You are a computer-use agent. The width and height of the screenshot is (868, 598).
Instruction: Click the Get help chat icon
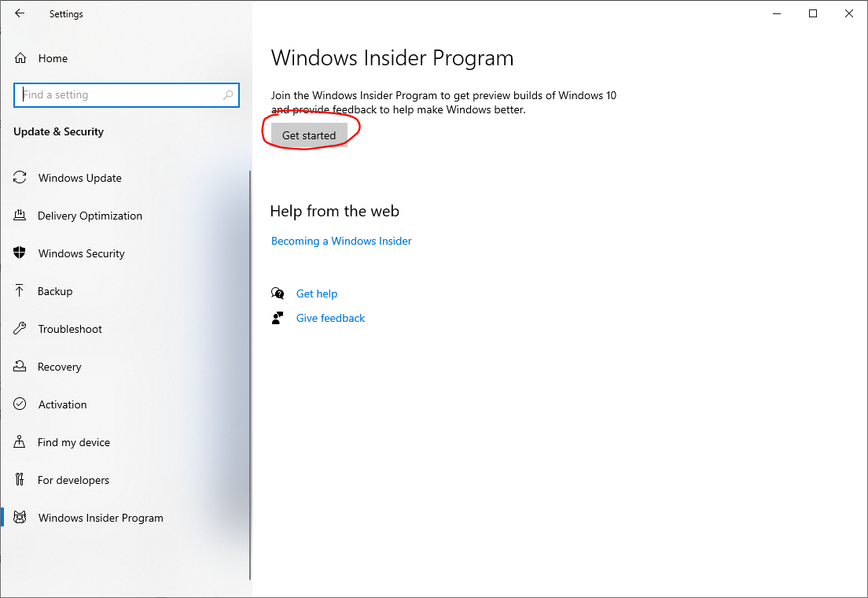pos(278,293)
